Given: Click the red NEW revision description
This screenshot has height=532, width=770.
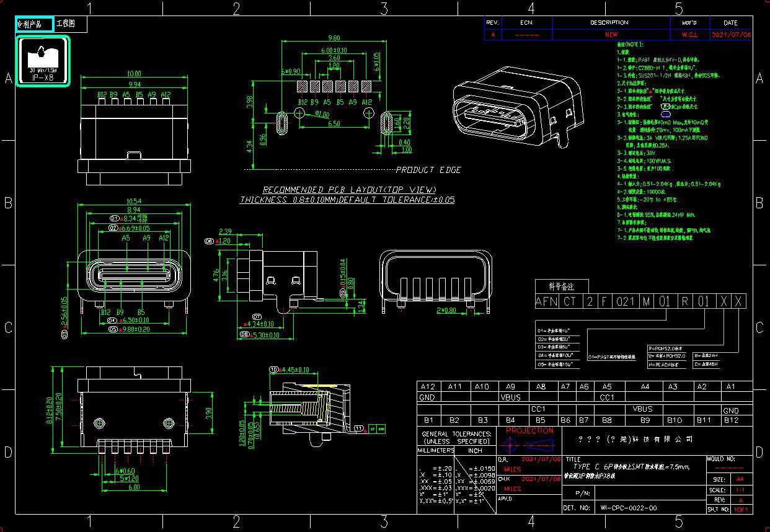Looking at the screenshot, I should click(x=611, y=35).
